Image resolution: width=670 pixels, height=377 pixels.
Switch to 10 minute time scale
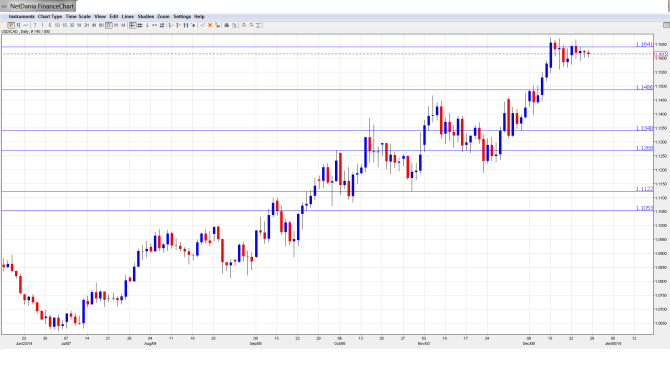(x=57, y=26)
